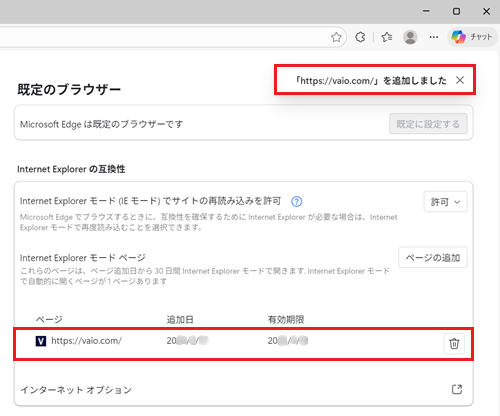
Task: Click the Internet Explorer モード ページ label
Action: (x=83, y=258)
